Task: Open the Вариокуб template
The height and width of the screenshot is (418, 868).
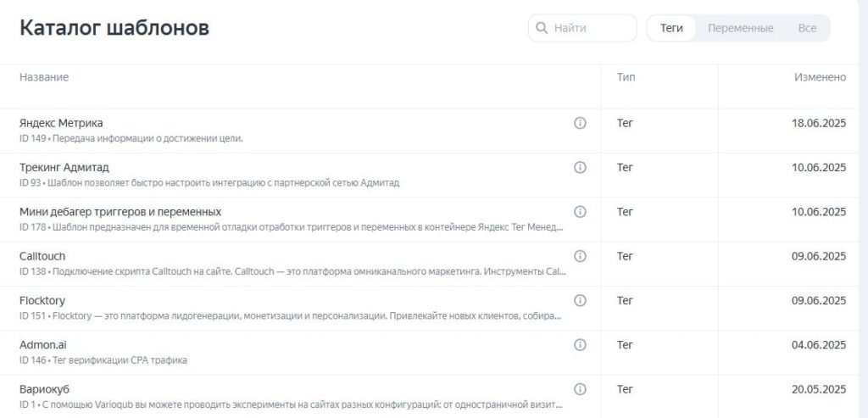Action: point(44,389)
